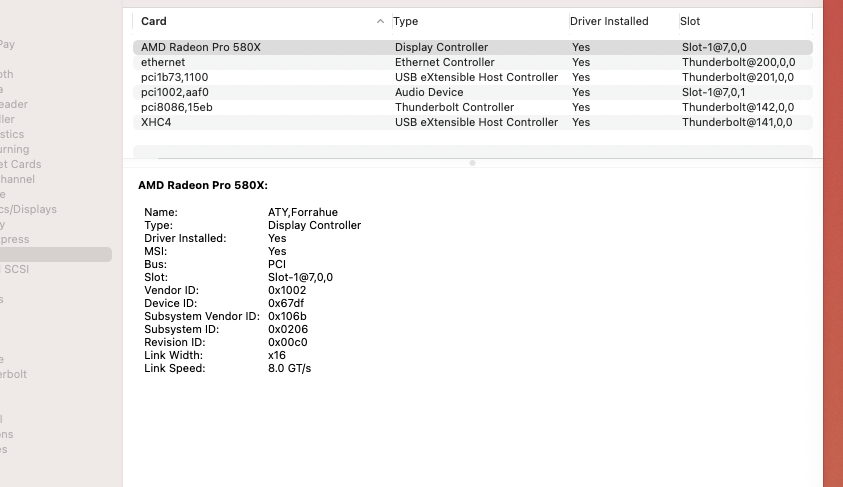
Task: Click the Bus value PCI
Action: pos(277,264)
